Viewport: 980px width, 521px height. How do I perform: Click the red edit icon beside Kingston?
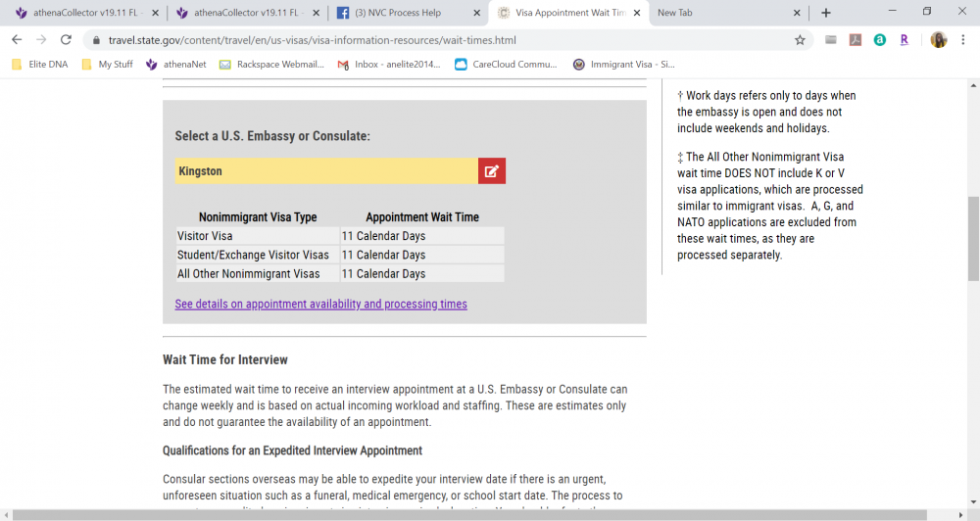[x=492, y=171]
